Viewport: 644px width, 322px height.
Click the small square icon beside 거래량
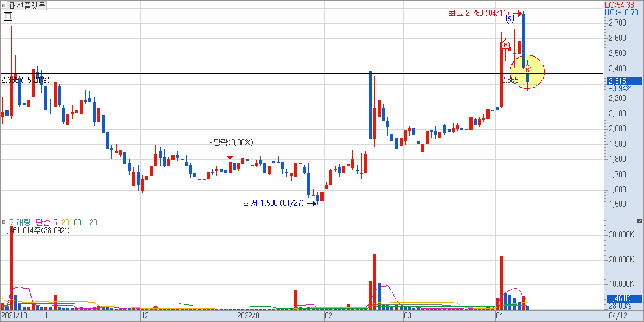[x=4, y=223]
